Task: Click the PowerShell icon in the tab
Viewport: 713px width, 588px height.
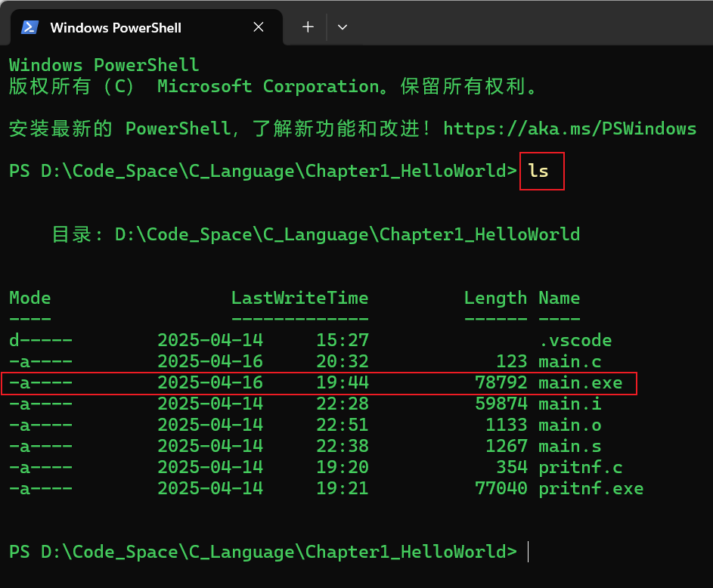Action: [x=29, y=27]
